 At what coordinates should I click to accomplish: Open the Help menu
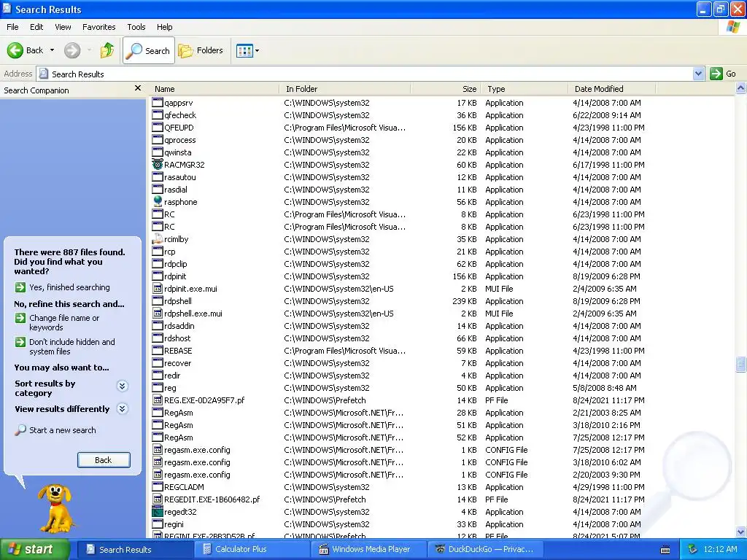(x=164, y=27)
